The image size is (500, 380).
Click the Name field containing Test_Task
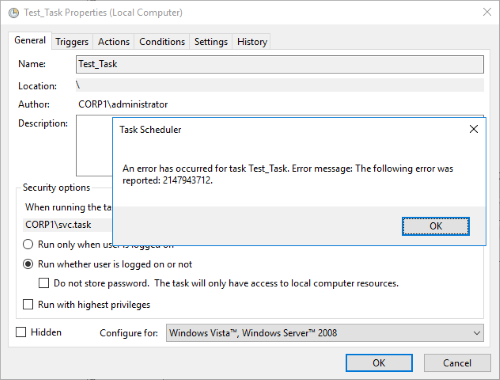280,64
